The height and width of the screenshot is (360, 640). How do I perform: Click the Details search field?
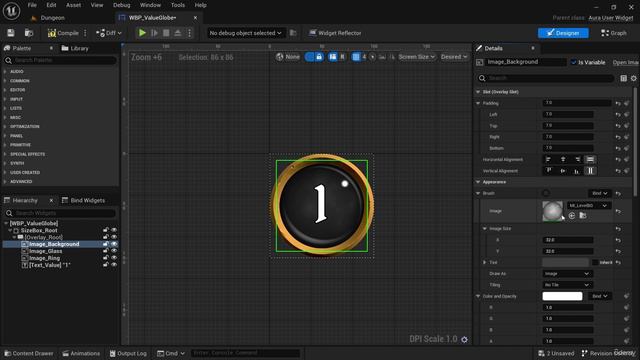click(545, 78)
